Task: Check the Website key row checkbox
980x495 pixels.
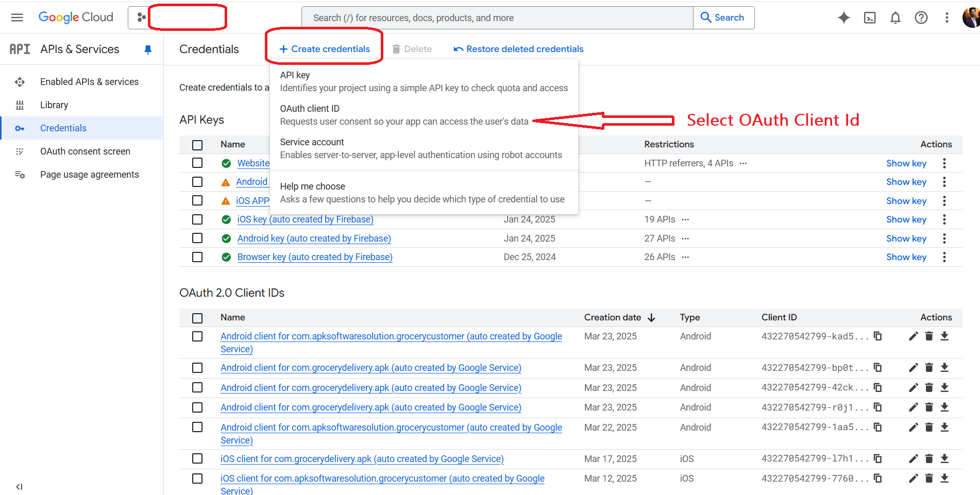Action: pyautogui.click(x=197, y=163)
